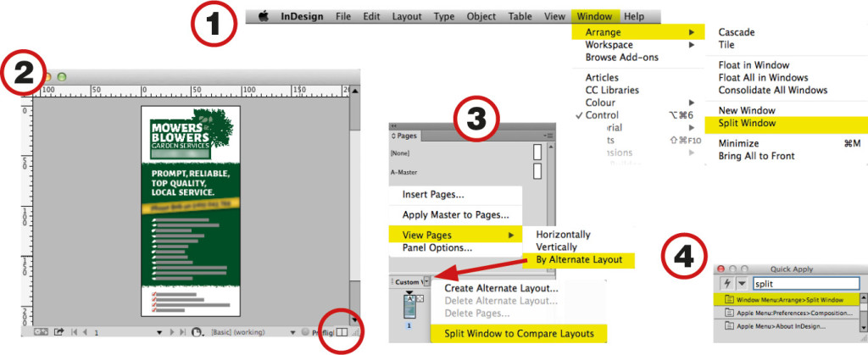Choose Browse Add-ons in Window menu
Viewport: 868px width, 355px height.
click(621, 58)
